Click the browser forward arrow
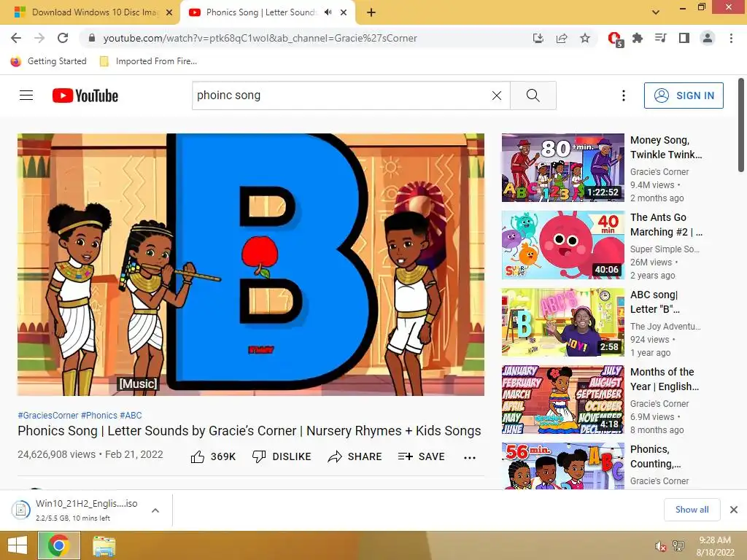The height and width of the screenshot is (560, 747). tap(39, 38)
